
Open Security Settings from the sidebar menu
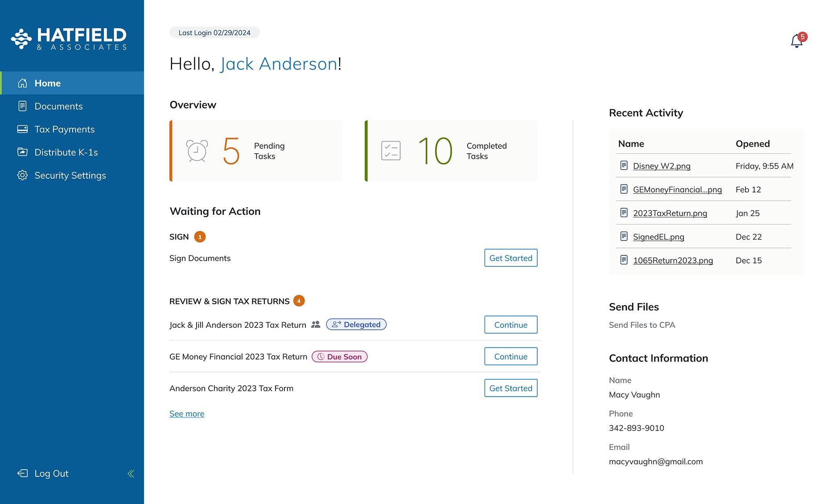[70, 175]
